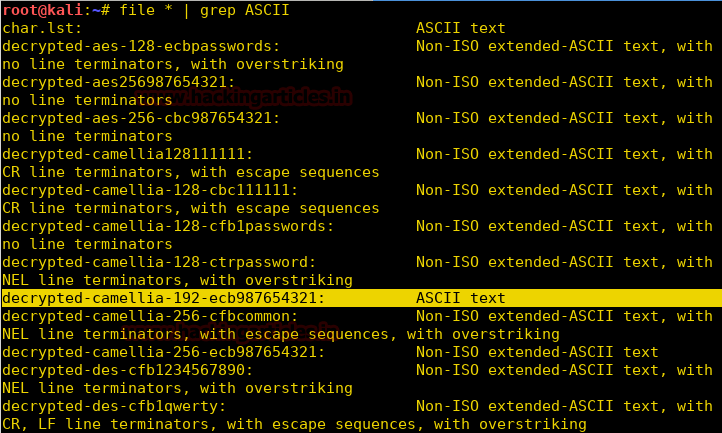Click 'ASCII text' next to char.lst

[x=460, y=27]
